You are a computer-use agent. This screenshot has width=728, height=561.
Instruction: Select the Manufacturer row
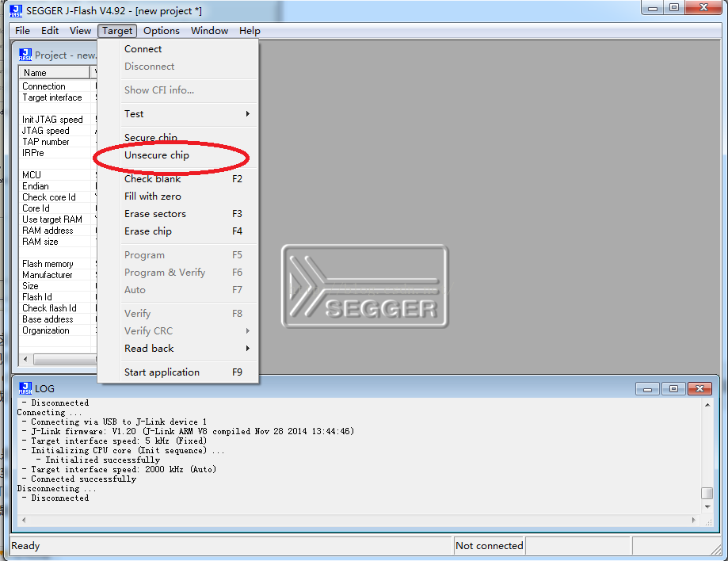click(58, 275)
